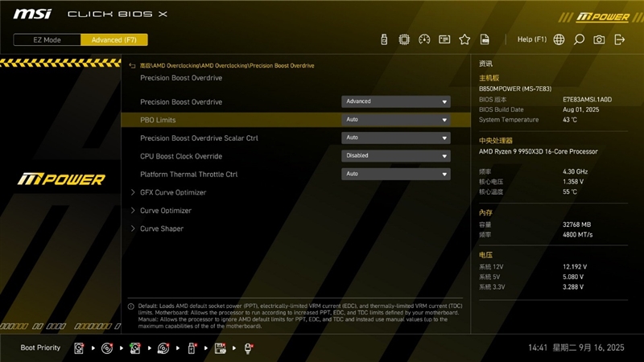This screenshot has width=644, height=362.
Task: Select the USB hard disk icon with green badge
Action: (135, 348)
